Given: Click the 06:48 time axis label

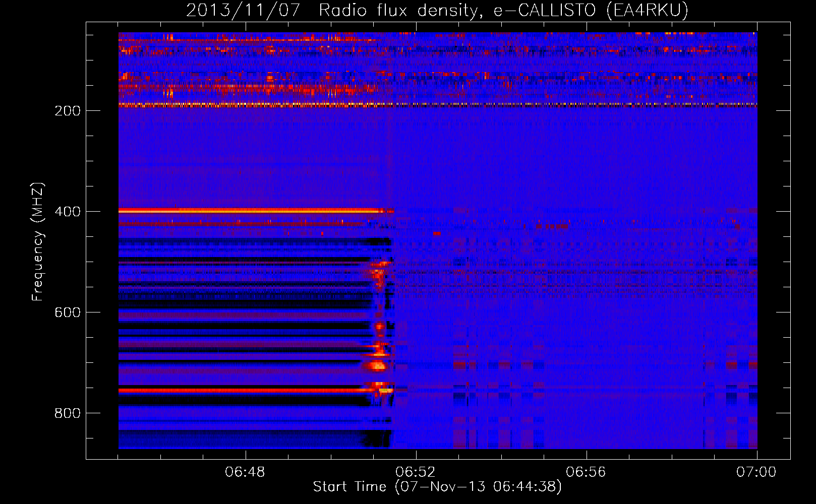Looking at the screenshot, I should coord(245,472).
